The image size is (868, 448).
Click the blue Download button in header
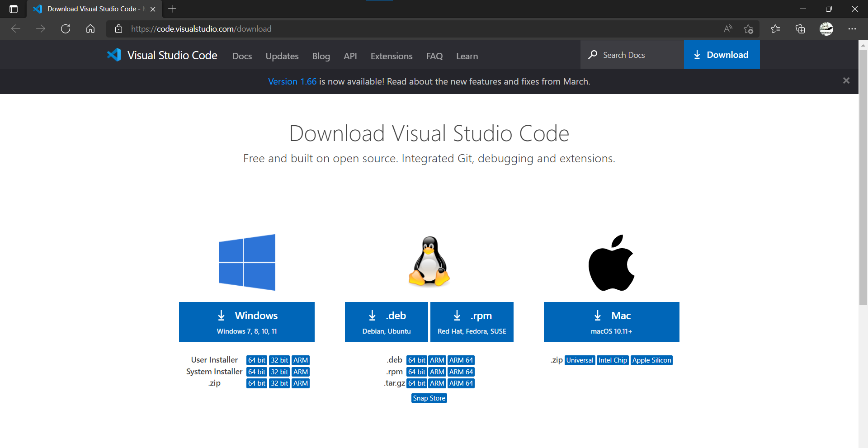point(722,55)
